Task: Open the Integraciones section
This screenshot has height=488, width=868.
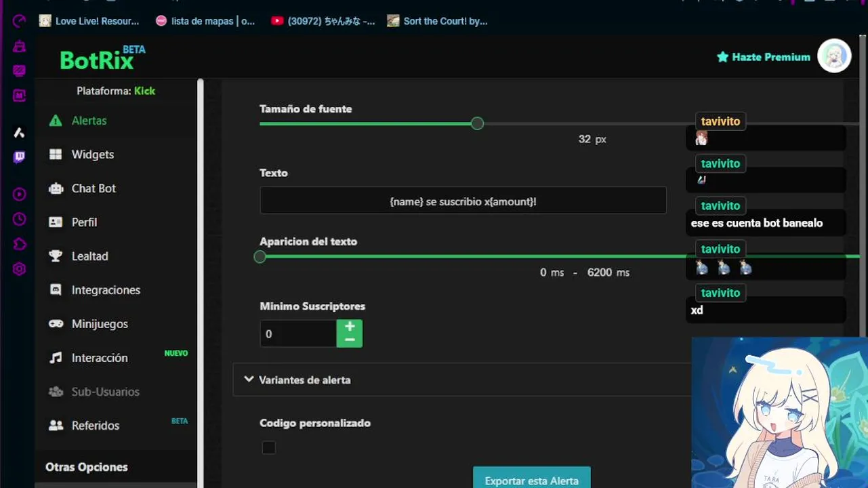Action: point(106,290)
